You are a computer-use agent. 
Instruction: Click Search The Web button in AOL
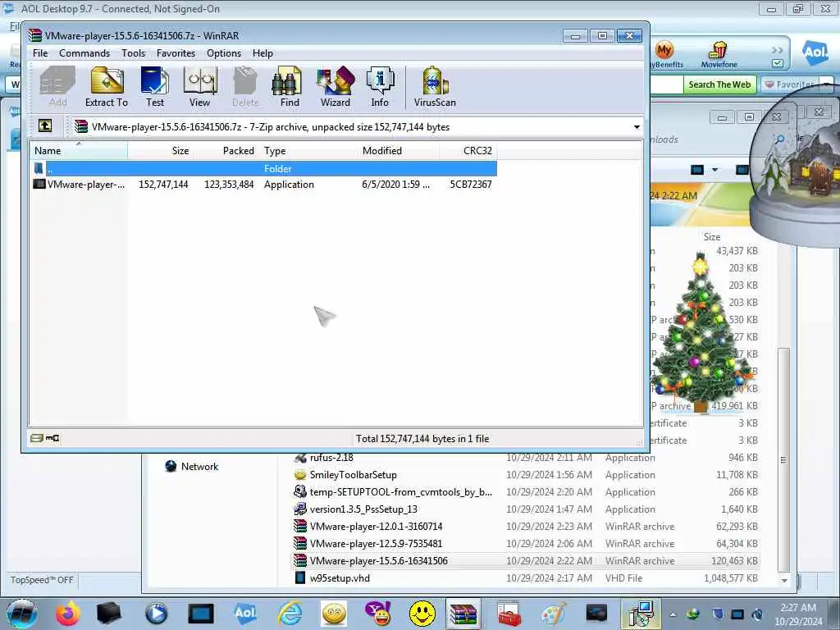point(719,84)
